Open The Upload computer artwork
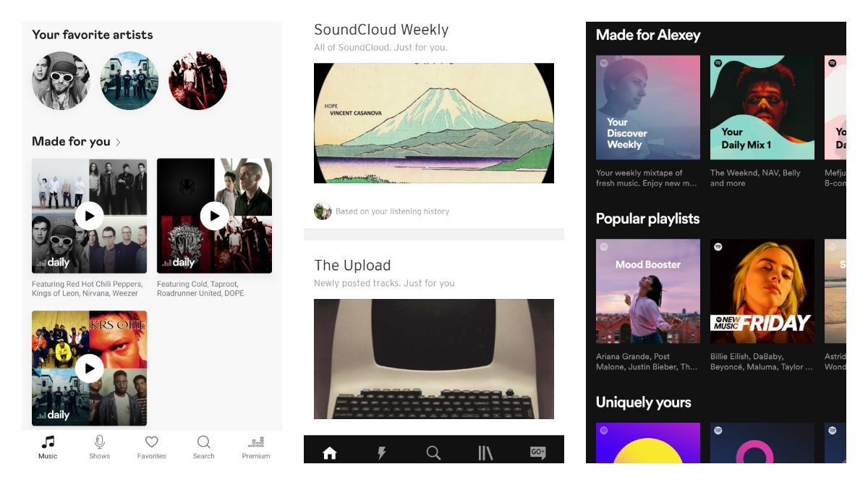Image resolution: width=868 pixels, height=485 pixels. click(x=434, y=359)
